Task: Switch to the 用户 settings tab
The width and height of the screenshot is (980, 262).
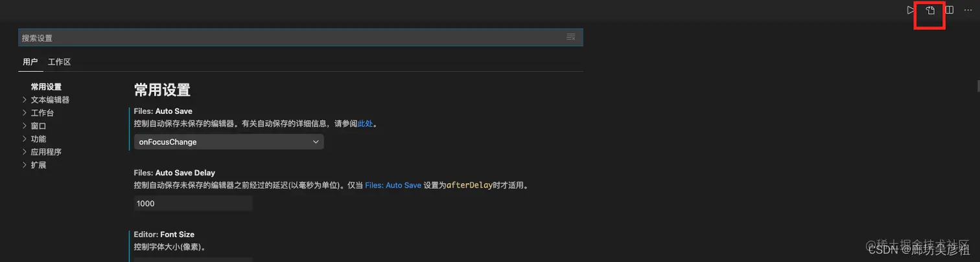Action: (30, 62)
